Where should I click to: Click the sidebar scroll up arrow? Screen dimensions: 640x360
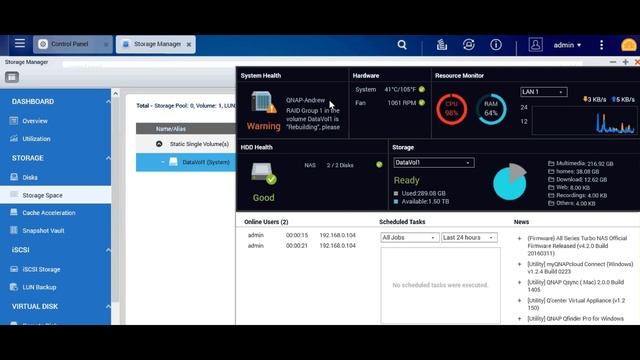(x=116, y=93)
